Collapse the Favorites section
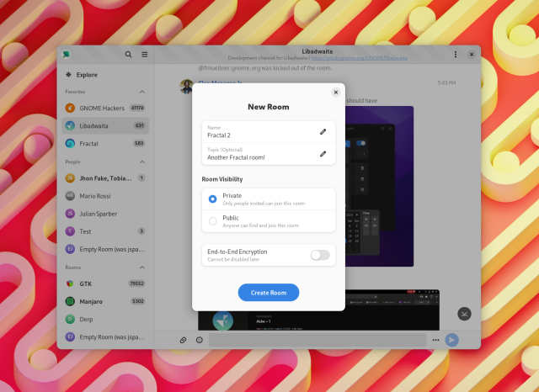This screenshot has width=539, height=392. click(142, 92)
